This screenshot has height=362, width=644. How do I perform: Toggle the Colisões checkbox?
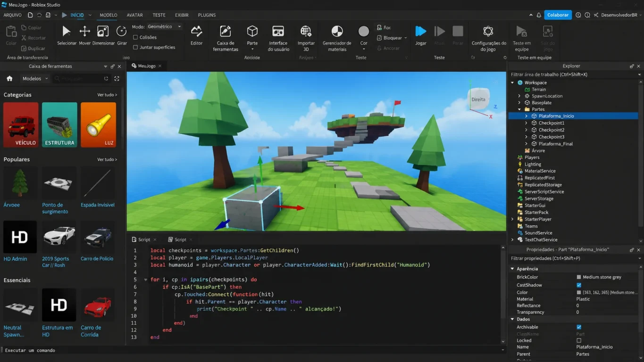pyautogui.click(x=135, y=37)
